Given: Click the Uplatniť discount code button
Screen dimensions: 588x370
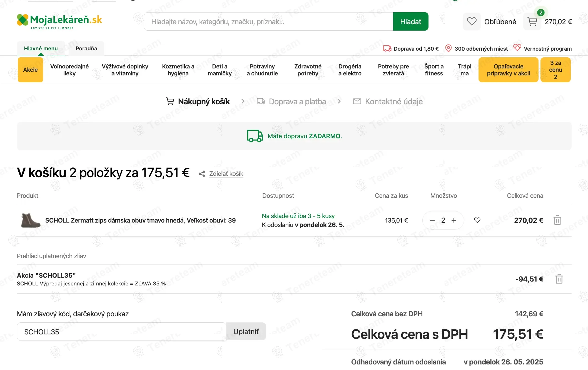Looking at the screenshot, I should (x=246, y=332).
